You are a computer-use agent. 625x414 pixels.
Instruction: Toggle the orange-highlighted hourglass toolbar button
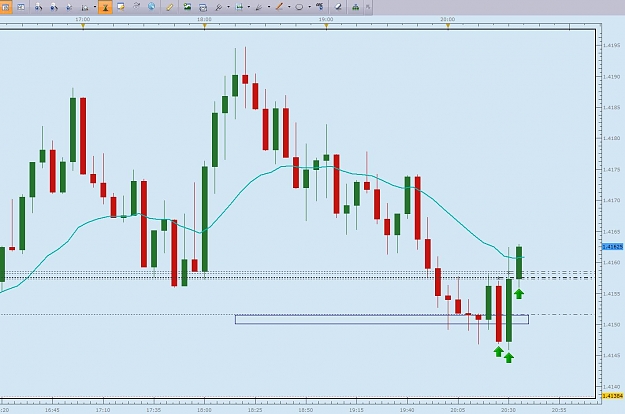[x=105, y=7]
